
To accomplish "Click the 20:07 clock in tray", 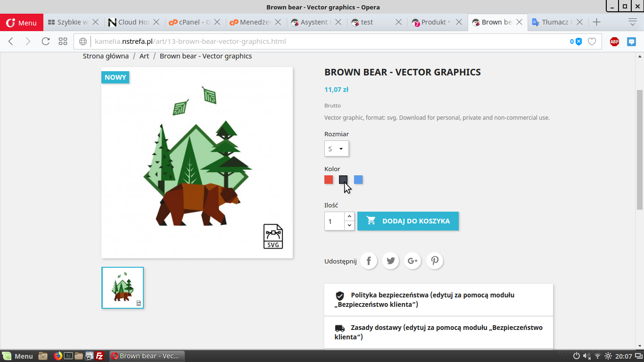I will [x=623, y=356].
